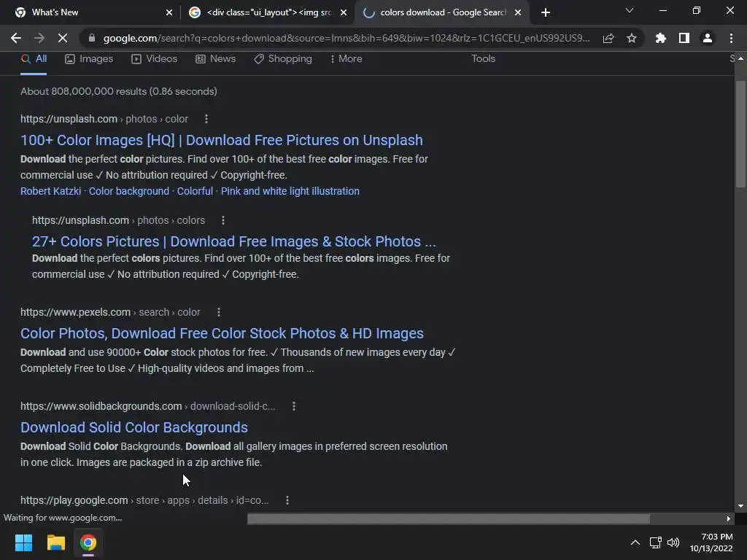747x560 pixels.
Task: Open options for pexels.com result
Action: point(219,312)
